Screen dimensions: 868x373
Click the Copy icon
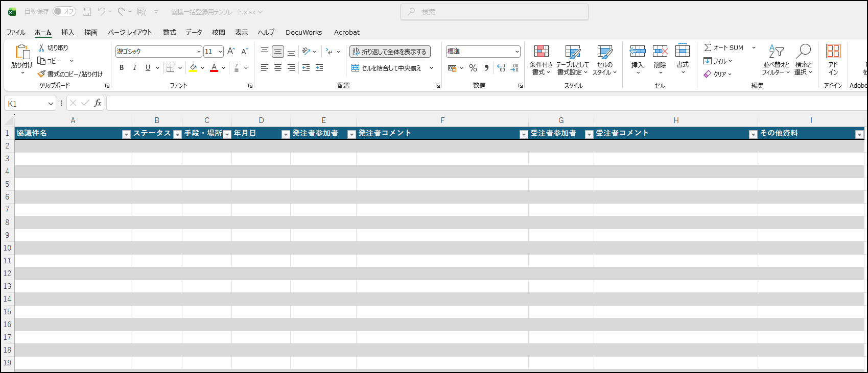pyautogui.click(x=41, y=61)
